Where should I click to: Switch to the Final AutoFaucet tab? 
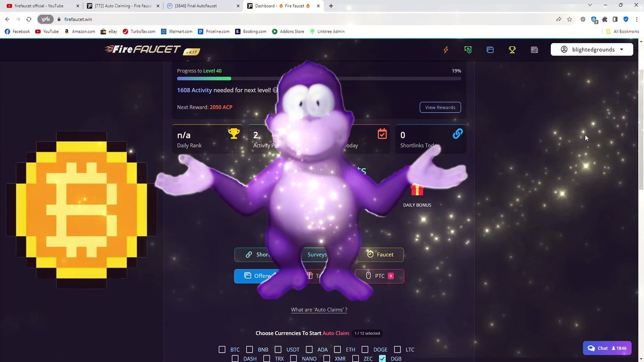point(202,6)
